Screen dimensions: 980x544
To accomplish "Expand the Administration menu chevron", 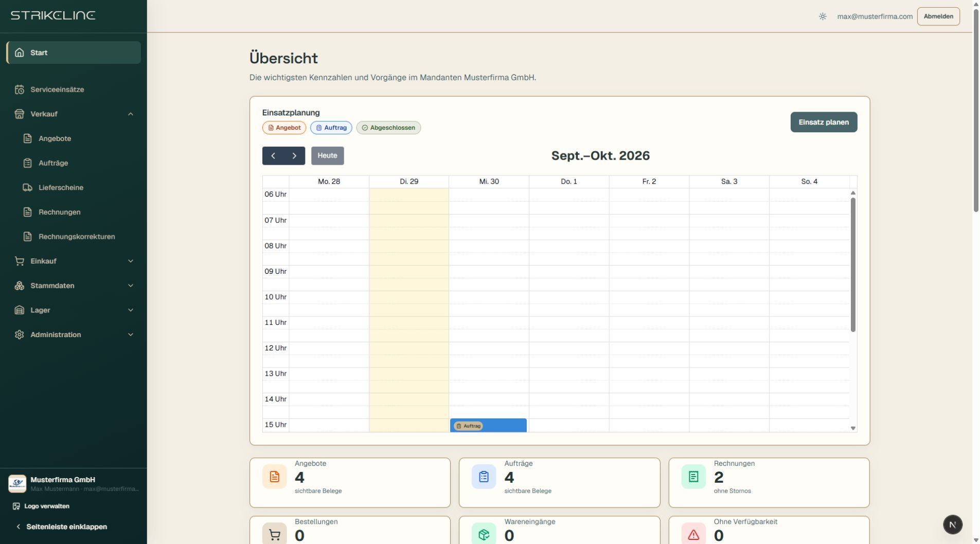I will pyautogui.click(x=131, y=335).
